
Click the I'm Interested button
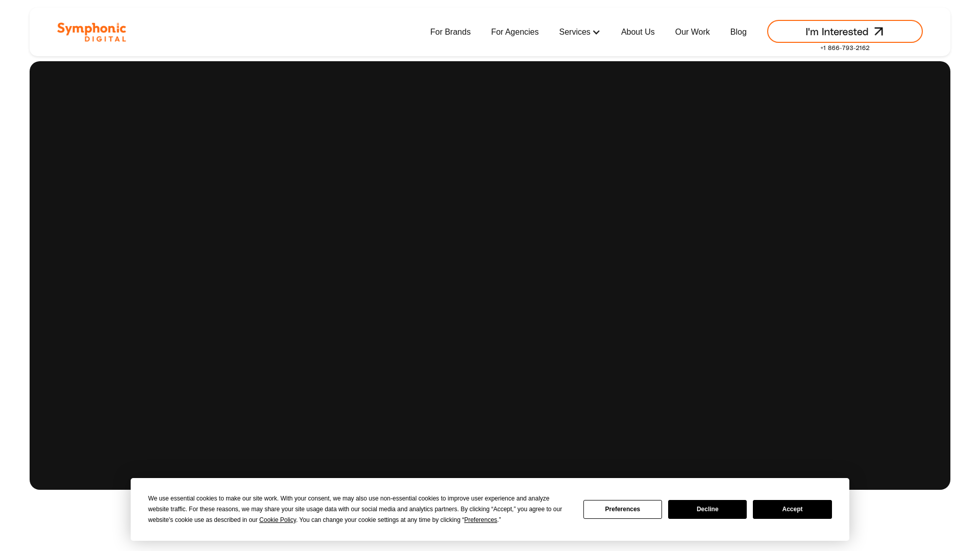[x=844, y=31]
